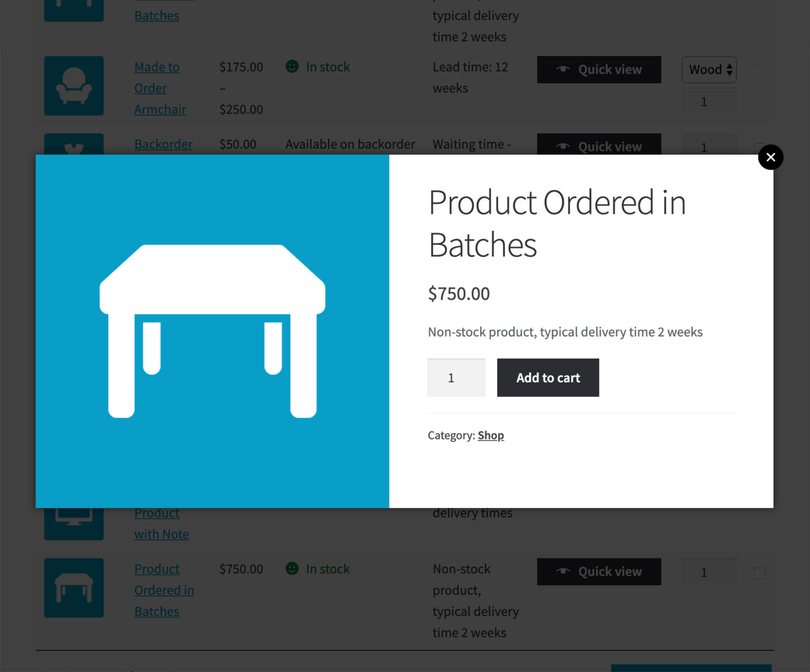Click the armchair product thumbnail icon

[x=74, y=86]
